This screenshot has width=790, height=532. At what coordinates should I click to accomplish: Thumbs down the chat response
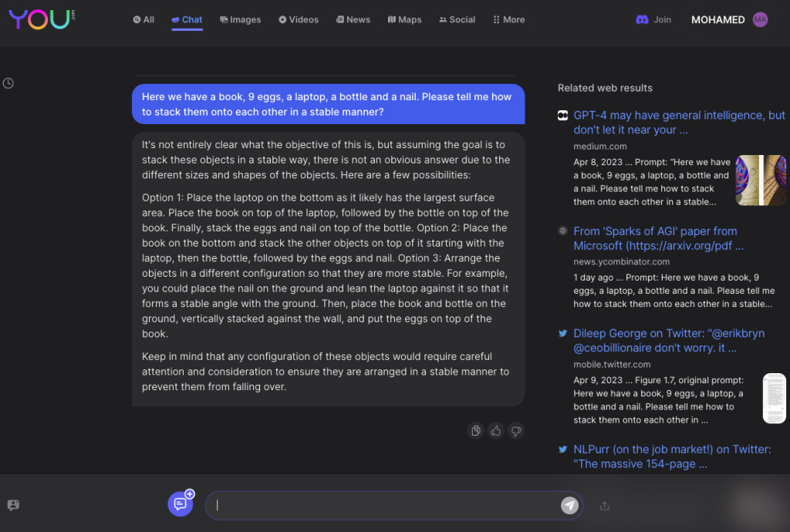click(516, 431)
